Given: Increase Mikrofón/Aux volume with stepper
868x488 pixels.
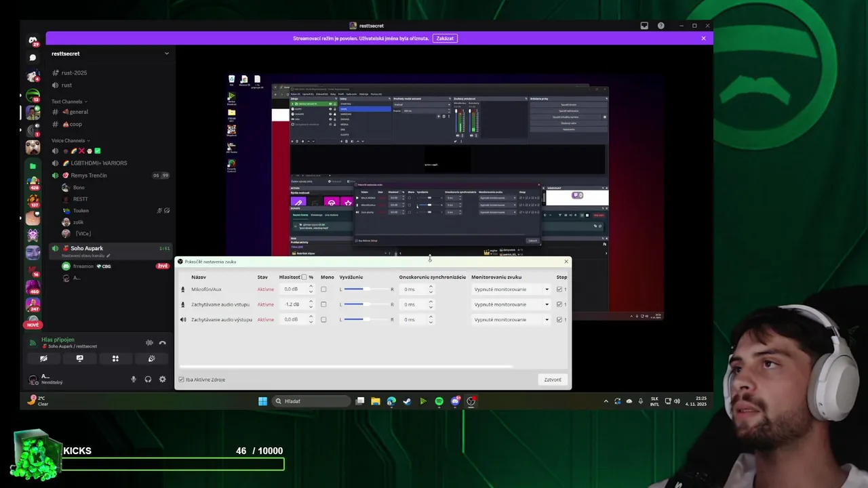Looking at the screenshot, I should 311,287.
